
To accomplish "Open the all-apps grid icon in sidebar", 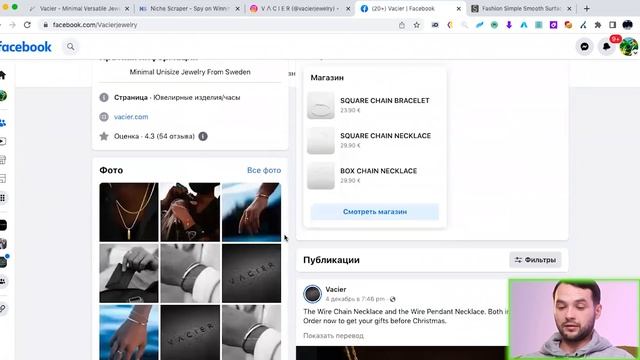I will [2, 198].
